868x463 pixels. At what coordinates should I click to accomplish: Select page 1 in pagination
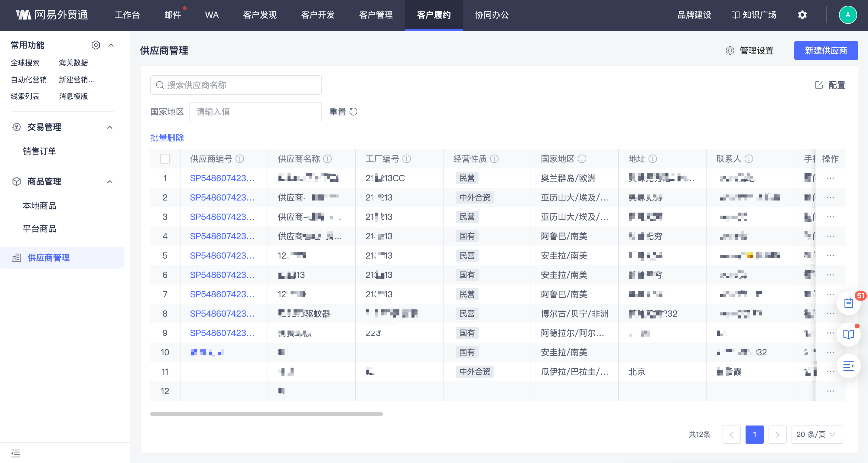pos(754,434)
